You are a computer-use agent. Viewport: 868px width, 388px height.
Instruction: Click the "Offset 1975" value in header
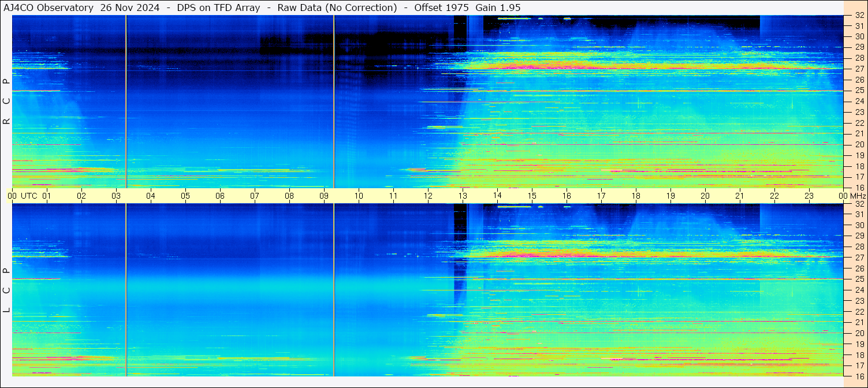pos(441,8)
